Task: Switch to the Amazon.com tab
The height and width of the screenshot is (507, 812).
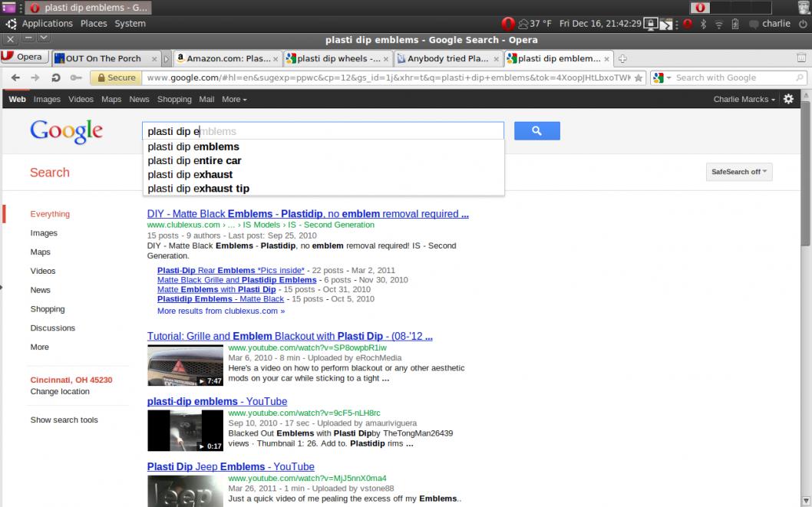Action: pos(227,58)
